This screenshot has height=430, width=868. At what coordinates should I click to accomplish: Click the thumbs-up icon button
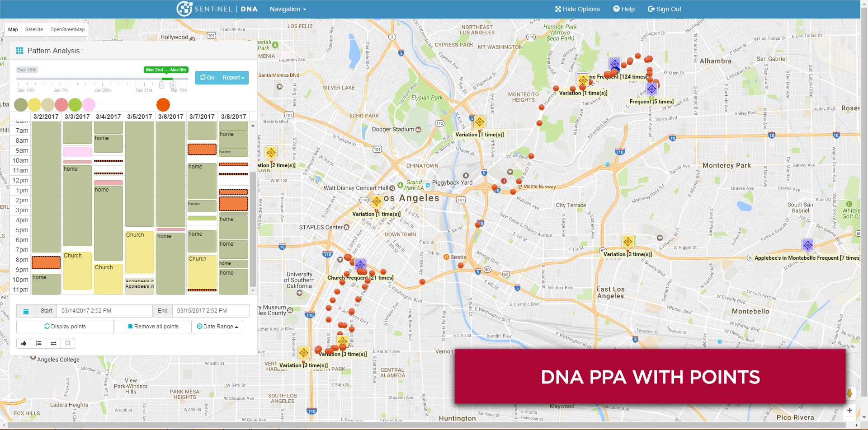(x=24, y=343)
